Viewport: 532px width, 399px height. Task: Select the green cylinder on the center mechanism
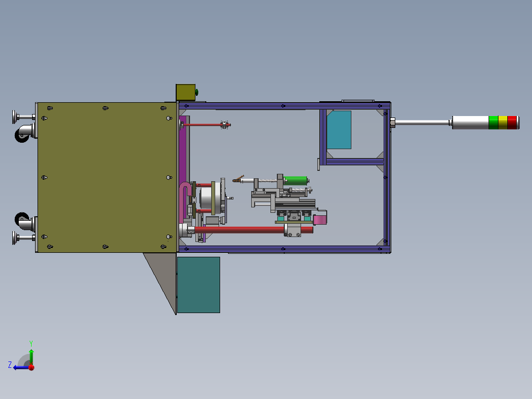(x=295, y=180)
